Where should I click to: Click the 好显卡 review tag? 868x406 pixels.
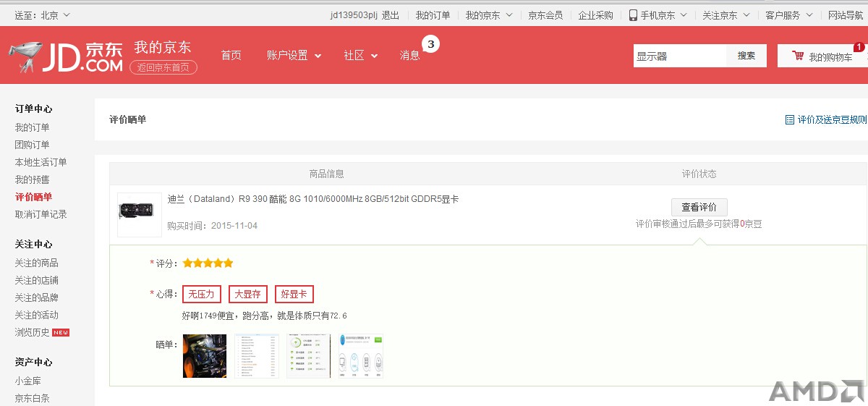point(294,294)
